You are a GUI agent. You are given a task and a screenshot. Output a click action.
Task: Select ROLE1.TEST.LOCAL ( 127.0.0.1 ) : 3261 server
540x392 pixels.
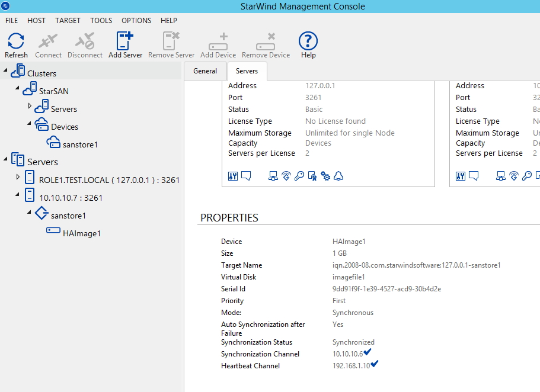click(109, 180)
